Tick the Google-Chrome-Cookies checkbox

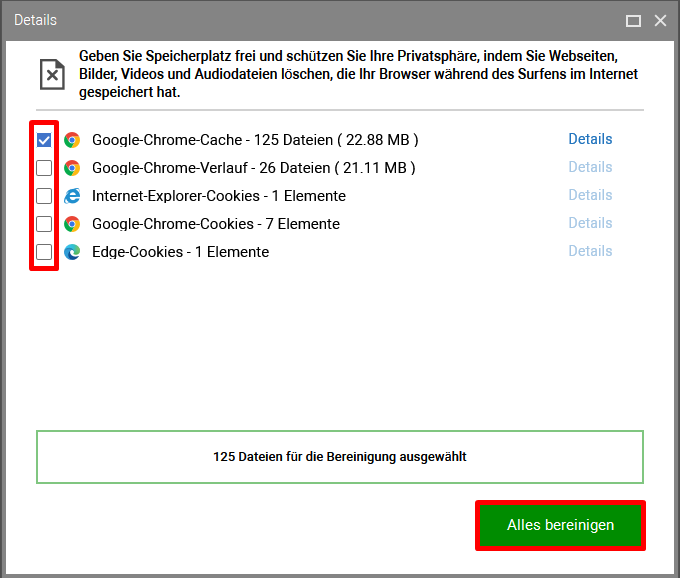point(44,224)
